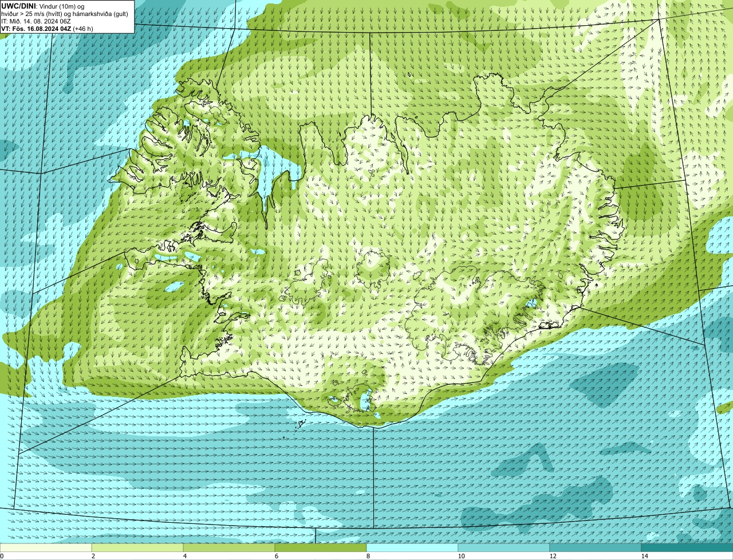Click the 4–6 m/s medium green legend swatch
The image size is (733, 560).
229,547
